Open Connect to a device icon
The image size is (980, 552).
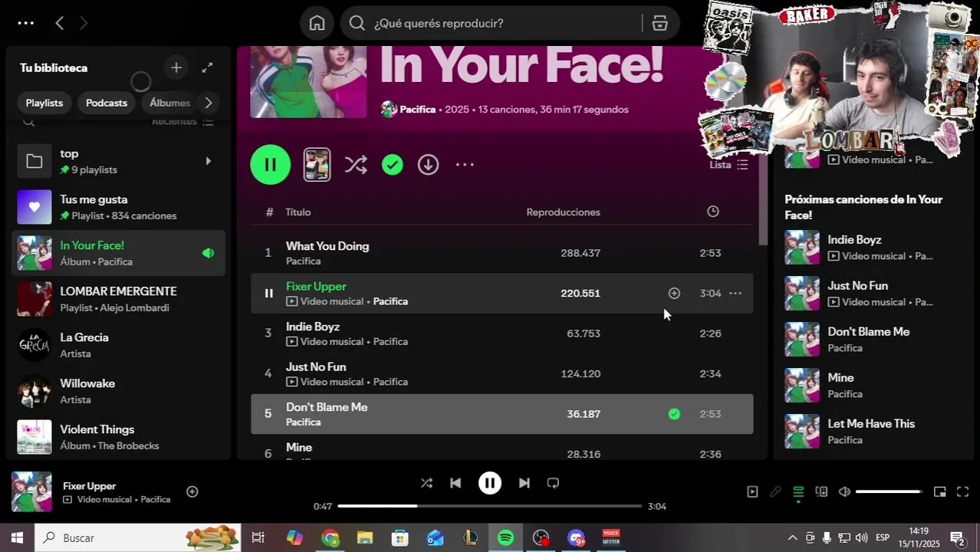821,491
